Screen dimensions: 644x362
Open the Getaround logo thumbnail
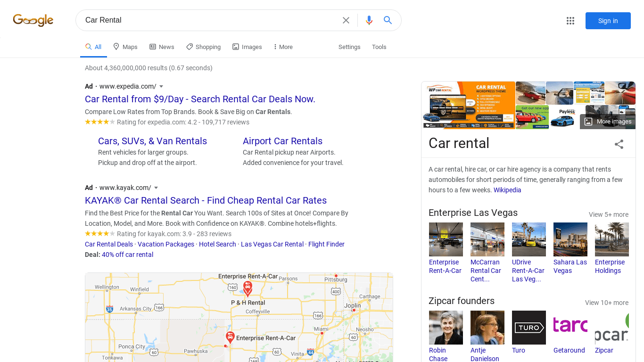(x=570, y=328)
